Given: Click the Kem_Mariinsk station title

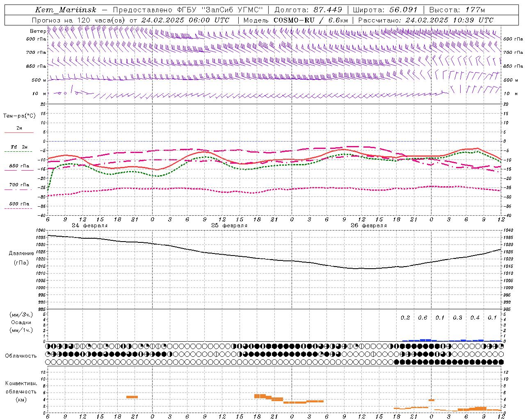Looking at the screenshot, I should [x=66, y=10].
